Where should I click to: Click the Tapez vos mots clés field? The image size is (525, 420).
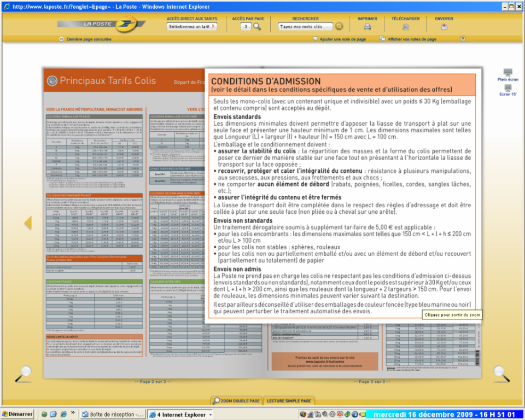pos(305,26)
